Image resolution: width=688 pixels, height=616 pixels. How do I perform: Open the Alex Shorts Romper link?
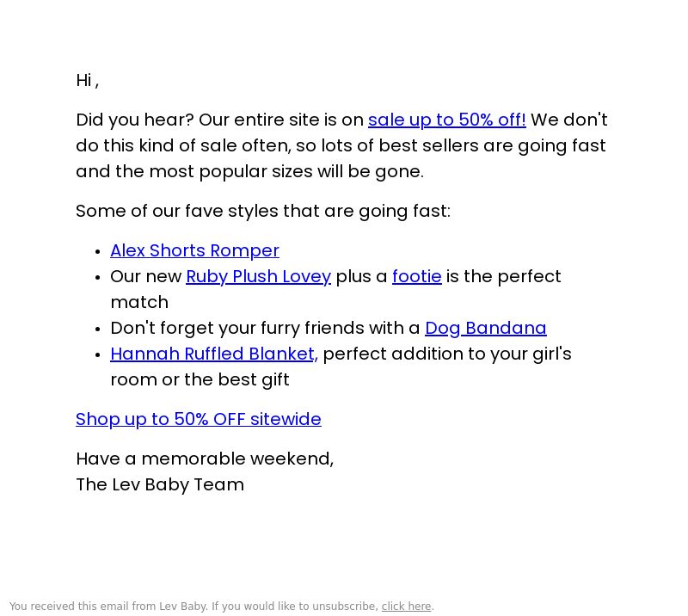click(194, 250)
